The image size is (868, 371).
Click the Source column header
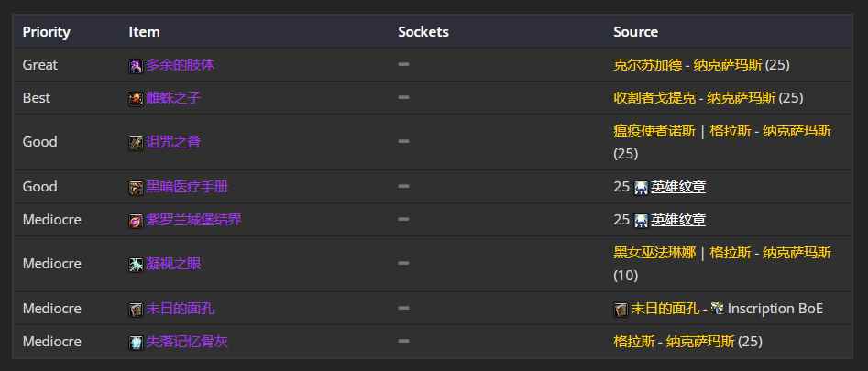point(635,32)
